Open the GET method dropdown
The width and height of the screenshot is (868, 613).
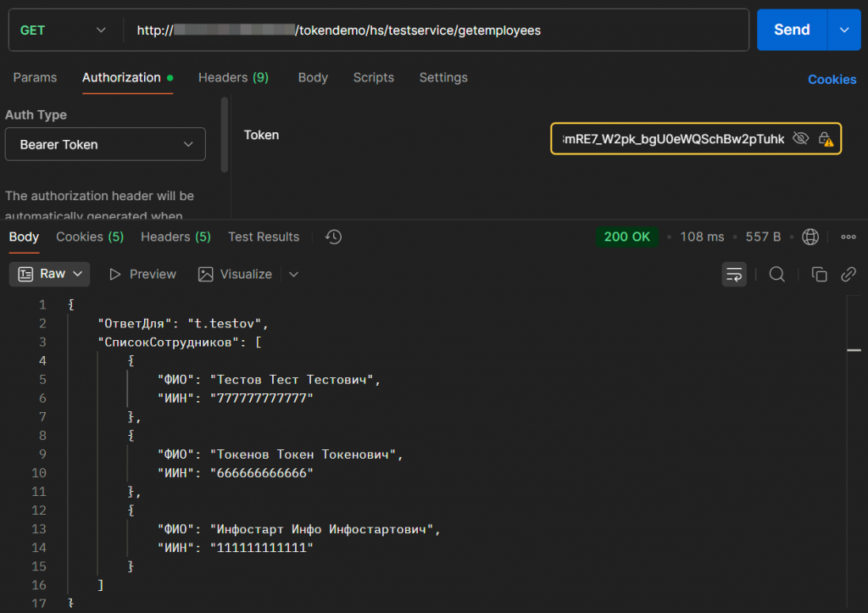tap(64, 30)
